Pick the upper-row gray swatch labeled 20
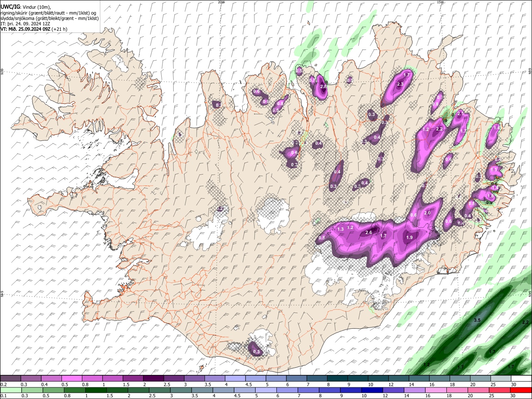 tap(480, 379)
